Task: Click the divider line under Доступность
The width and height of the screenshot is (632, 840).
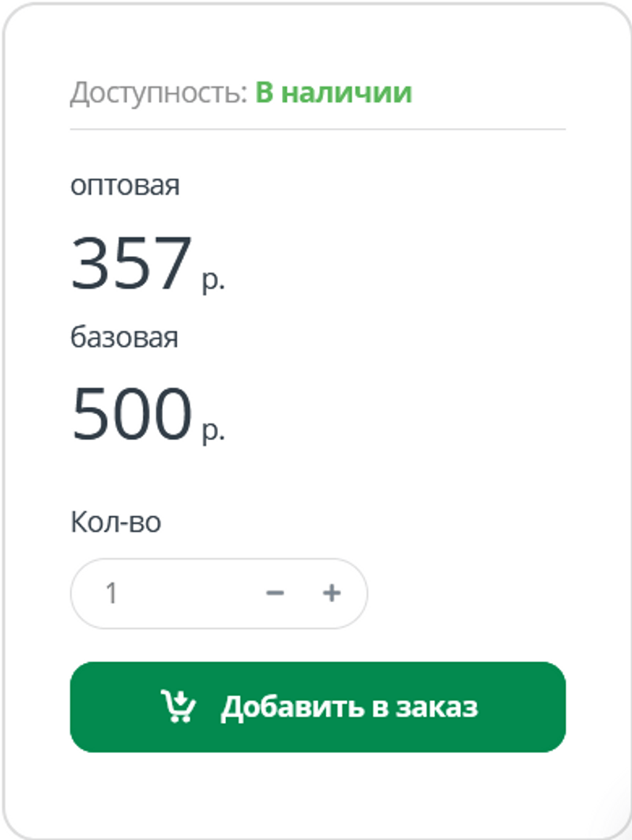Action: (x=318, y=129)
